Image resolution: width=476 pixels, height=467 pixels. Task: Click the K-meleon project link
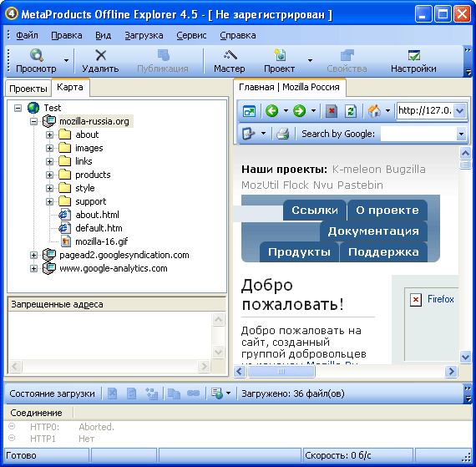coord(357,169)
